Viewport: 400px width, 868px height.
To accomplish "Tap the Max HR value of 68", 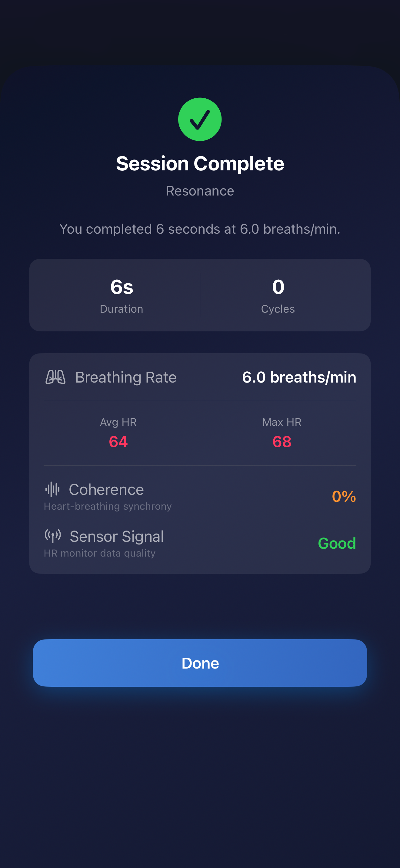I will point(282,442).
